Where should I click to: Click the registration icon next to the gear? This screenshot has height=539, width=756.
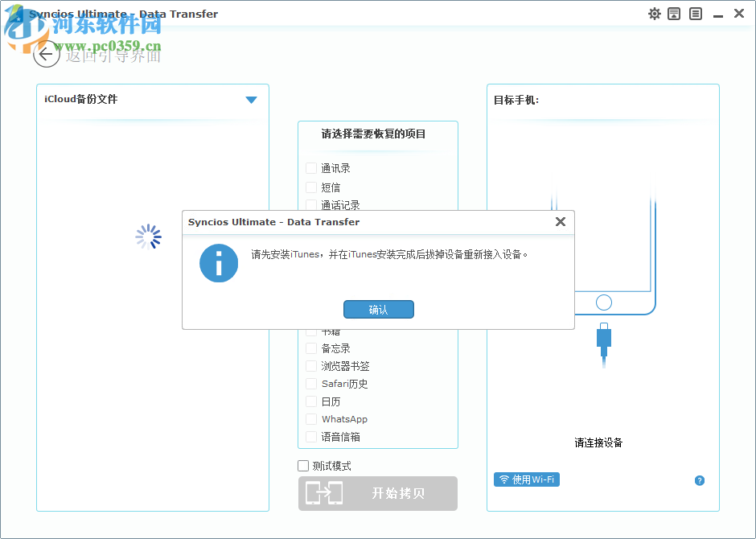[674, 14]
